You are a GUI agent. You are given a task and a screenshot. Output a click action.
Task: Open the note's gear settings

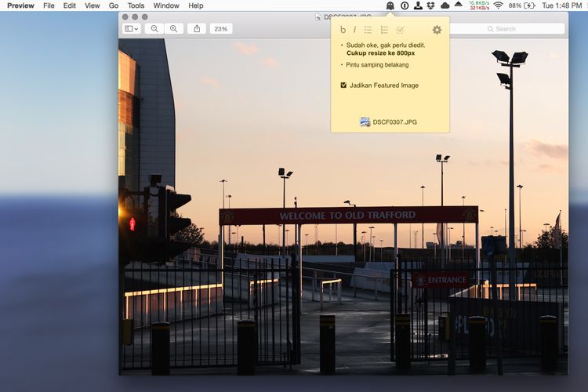(x=437, y=30)
